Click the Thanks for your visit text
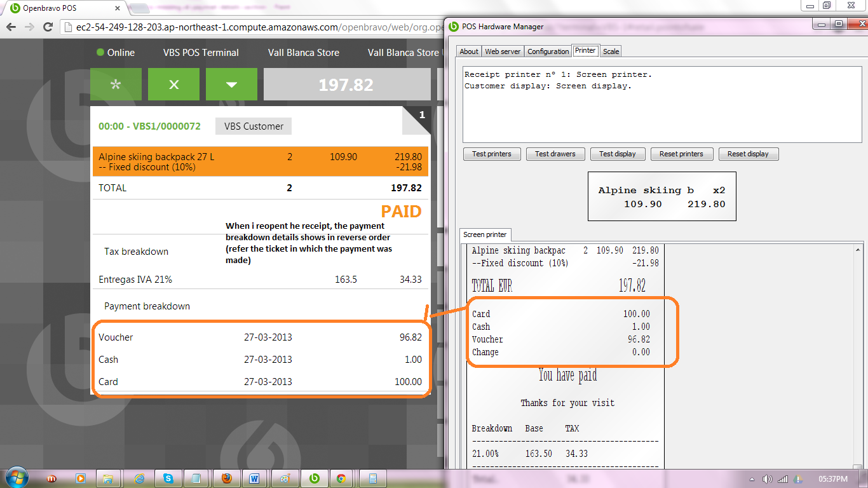The image size is (868, 488). coord(567,403)
